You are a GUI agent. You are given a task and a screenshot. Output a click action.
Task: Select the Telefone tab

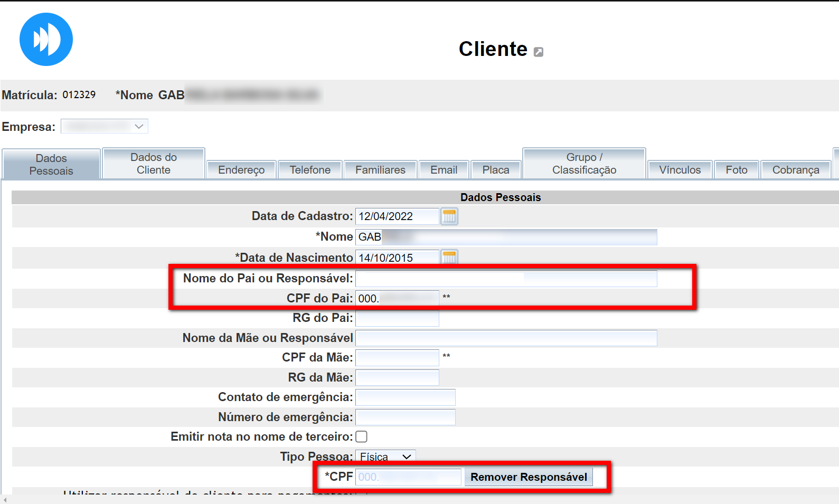310,170
